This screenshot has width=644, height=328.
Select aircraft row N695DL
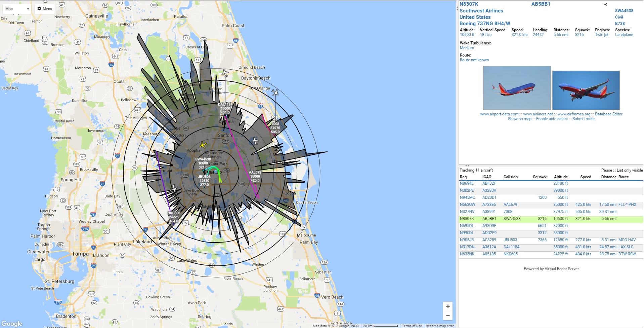point(551,226)
